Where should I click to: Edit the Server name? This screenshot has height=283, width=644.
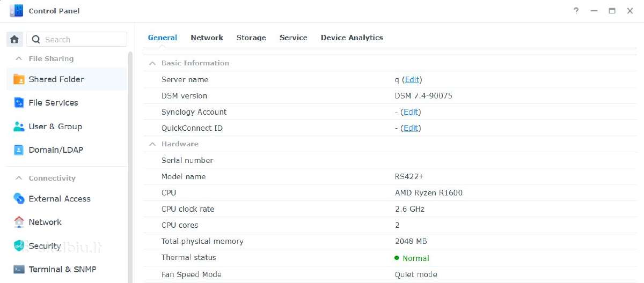pyautogui.click(x=412, y=79)
